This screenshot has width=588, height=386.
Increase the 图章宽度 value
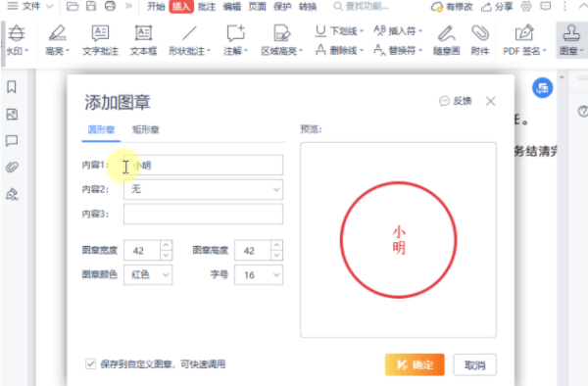pos(166,245)
